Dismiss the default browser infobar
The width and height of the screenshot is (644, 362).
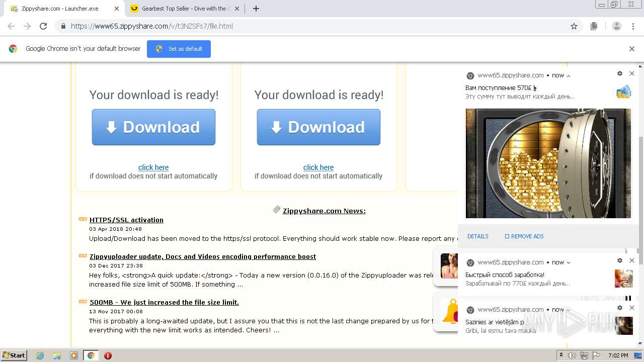[632, 49]
